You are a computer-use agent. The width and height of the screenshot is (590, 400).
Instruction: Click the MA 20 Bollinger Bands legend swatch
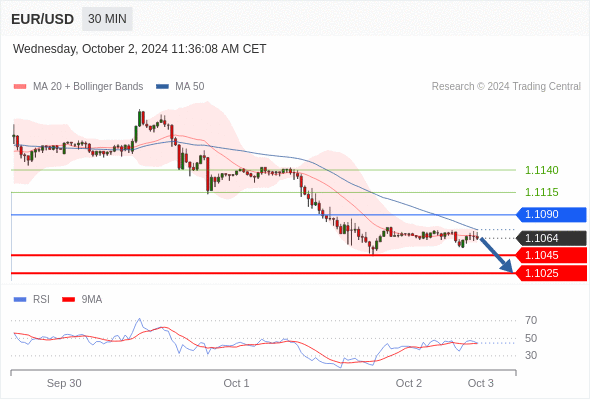[20, 87]
